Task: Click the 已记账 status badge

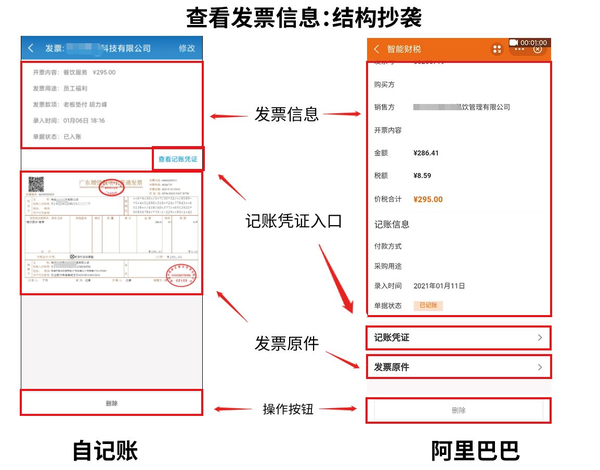Action: pyautogui.click(x=428, y=305)
